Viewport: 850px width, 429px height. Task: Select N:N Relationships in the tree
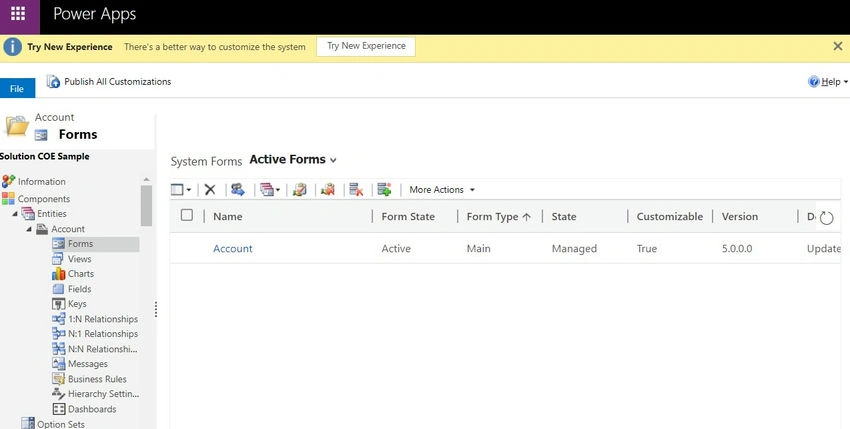click(102, 349)
